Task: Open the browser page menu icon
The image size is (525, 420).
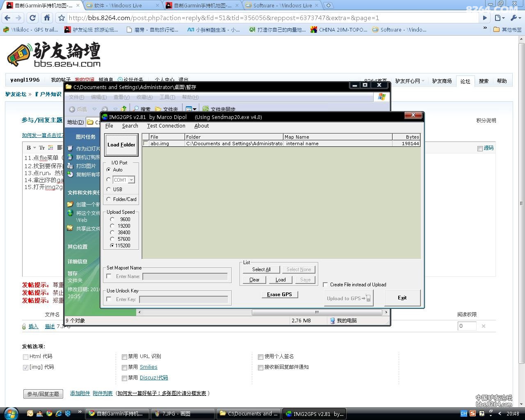Action: pos(499,18)
